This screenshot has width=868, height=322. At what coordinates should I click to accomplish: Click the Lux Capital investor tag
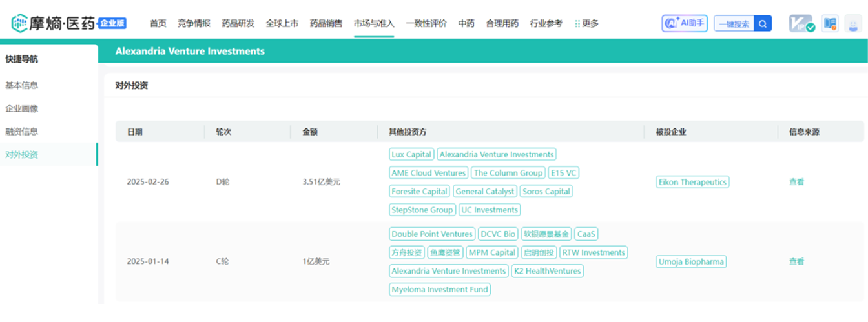pos(412,155)
